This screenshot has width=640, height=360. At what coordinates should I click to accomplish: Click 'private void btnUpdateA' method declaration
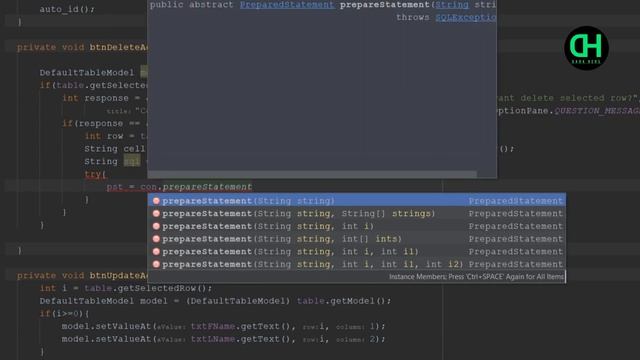82,276
